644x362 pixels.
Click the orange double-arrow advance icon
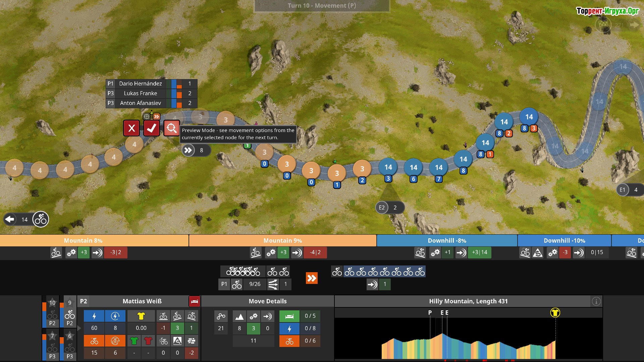pos(312,278)
